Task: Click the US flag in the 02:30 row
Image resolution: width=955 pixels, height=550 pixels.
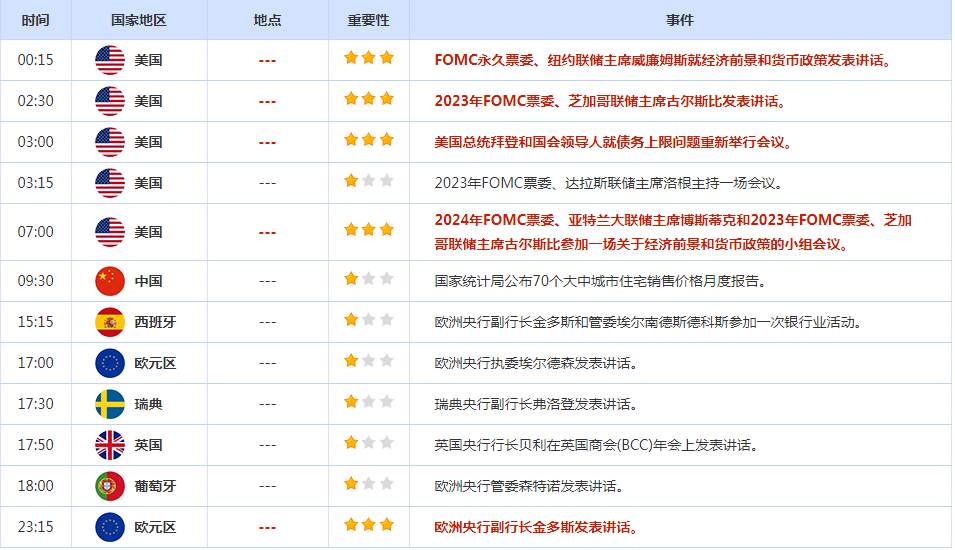Action: pyautogui.click(x=110, y=101)
